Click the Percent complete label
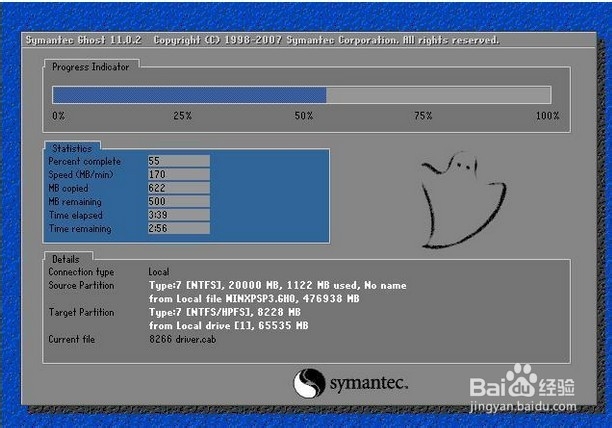The image size is (612, 428). pyautogui.click(x=84, y=161)
